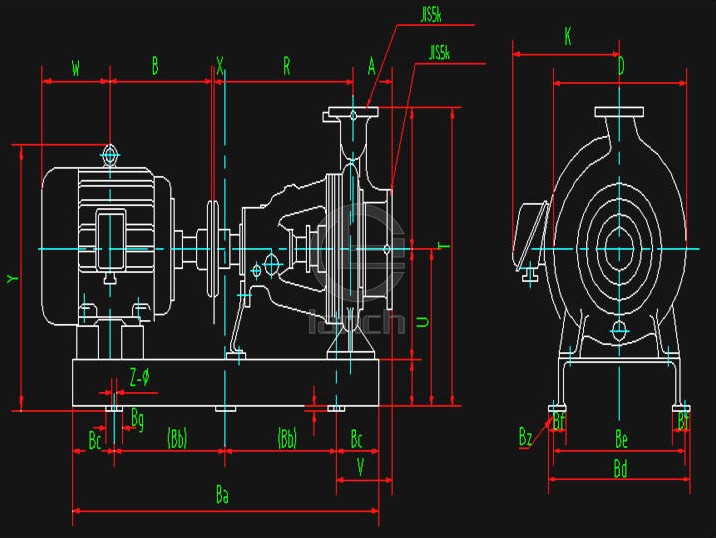The width and height of the screenshot is (716, 538).
Task: Click the R dimension label at top
Action: click(x=286, y=66)
